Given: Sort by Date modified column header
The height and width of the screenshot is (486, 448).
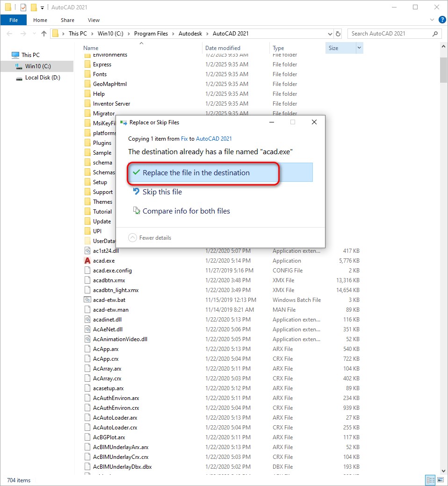Looking at the screenshot, I should [223, 48].
